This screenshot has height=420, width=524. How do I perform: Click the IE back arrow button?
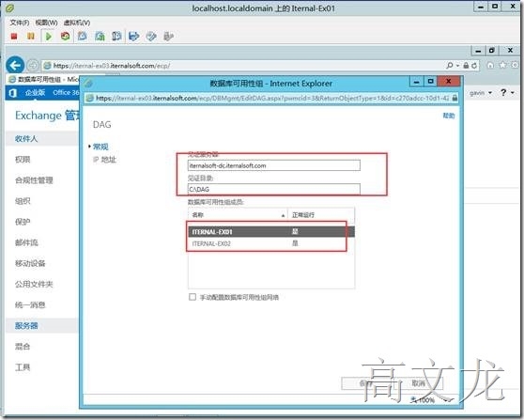pos(15,65)
